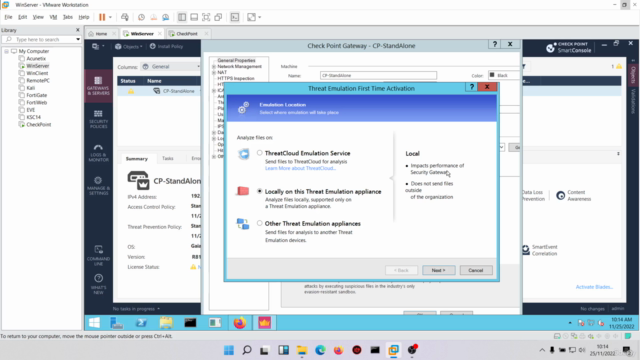Select FortiGate VM in Library
The height and width of the screenshot is (360, 640).
click(36, 95)
